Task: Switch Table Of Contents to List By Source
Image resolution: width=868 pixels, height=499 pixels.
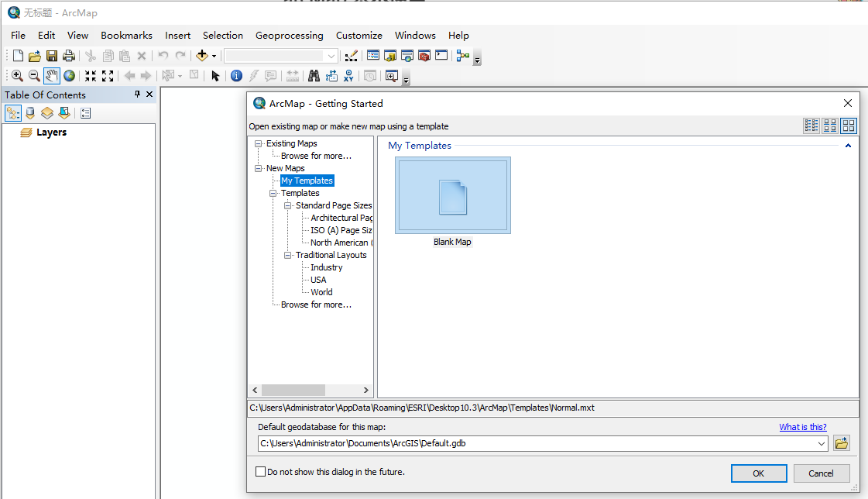Action: pos(29,112)
